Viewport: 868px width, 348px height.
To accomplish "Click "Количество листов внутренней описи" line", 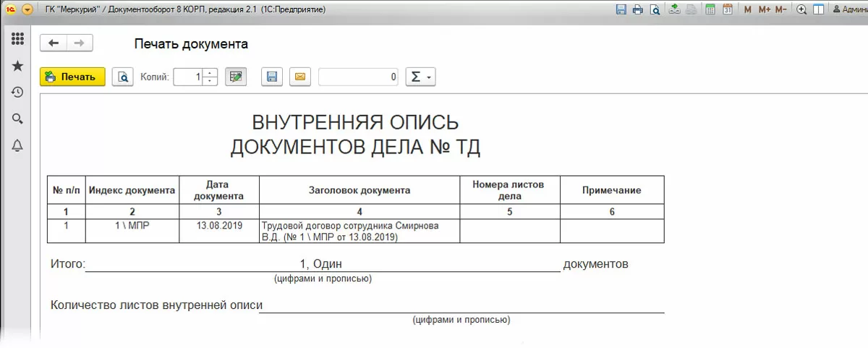I will [156, 305].
